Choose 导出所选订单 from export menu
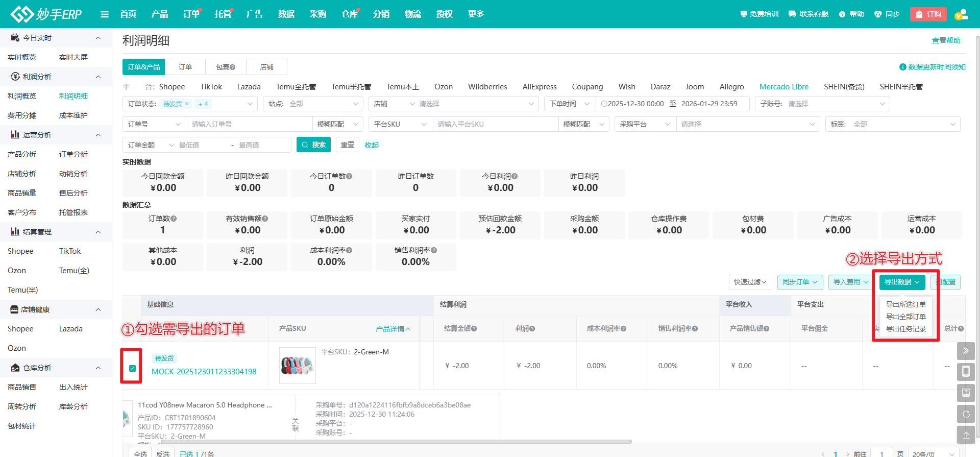The image size is (980, 457). coord(905,304)
